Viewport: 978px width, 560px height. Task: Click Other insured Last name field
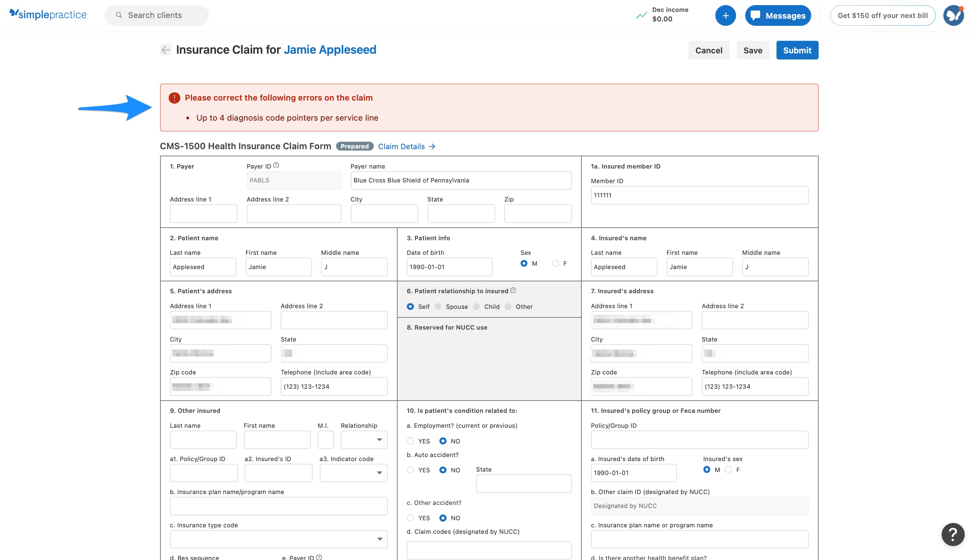tap(203, 440)
